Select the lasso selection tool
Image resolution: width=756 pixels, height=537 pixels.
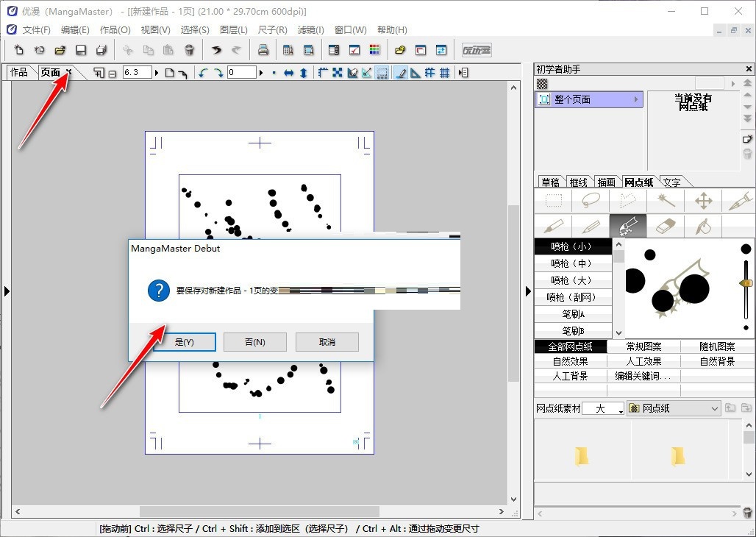[x=591, y=200]
